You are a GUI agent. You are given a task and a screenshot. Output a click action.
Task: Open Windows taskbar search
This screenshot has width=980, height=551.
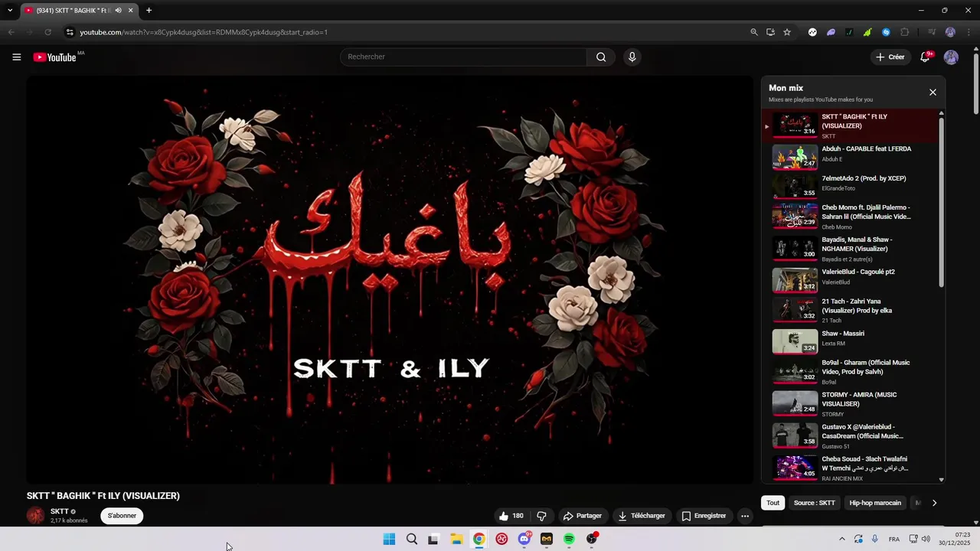click(411, 539)
